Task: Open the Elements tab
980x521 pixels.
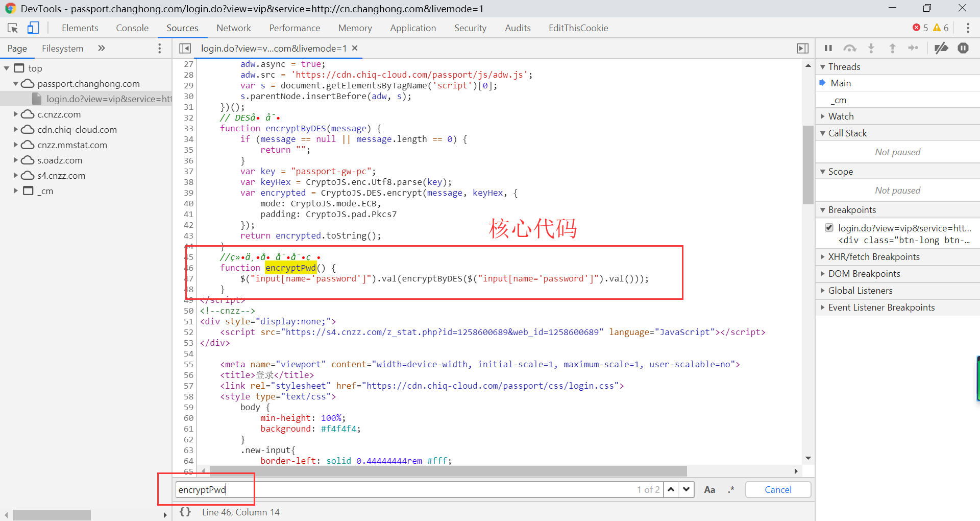Action: (x=80, y=28)
